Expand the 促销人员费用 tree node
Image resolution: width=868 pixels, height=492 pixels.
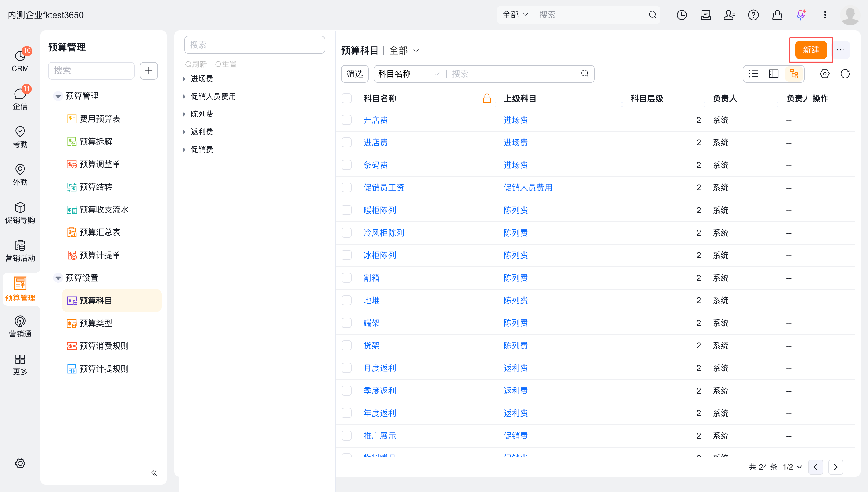[x=184, y=96]
